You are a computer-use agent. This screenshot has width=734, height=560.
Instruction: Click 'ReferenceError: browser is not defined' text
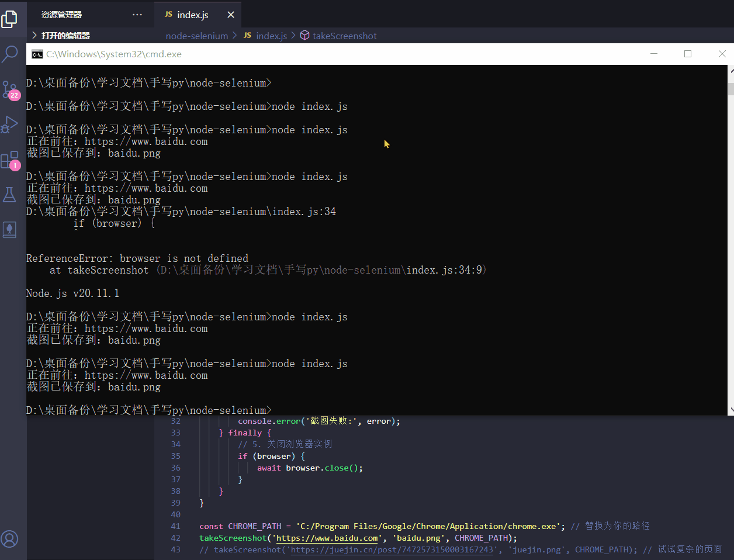pos(137,258)
